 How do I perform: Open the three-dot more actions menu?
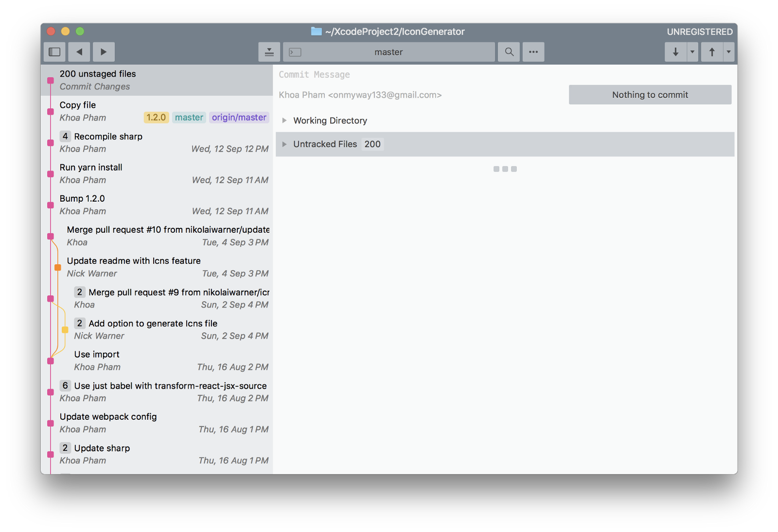[533, 52]
